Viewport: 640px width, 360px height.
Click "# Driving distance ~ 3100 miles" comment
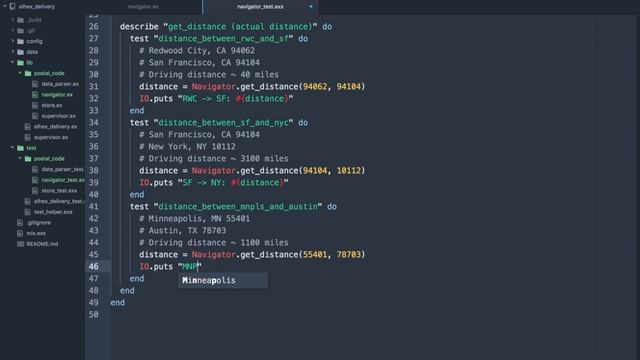(x=214, y=158)
